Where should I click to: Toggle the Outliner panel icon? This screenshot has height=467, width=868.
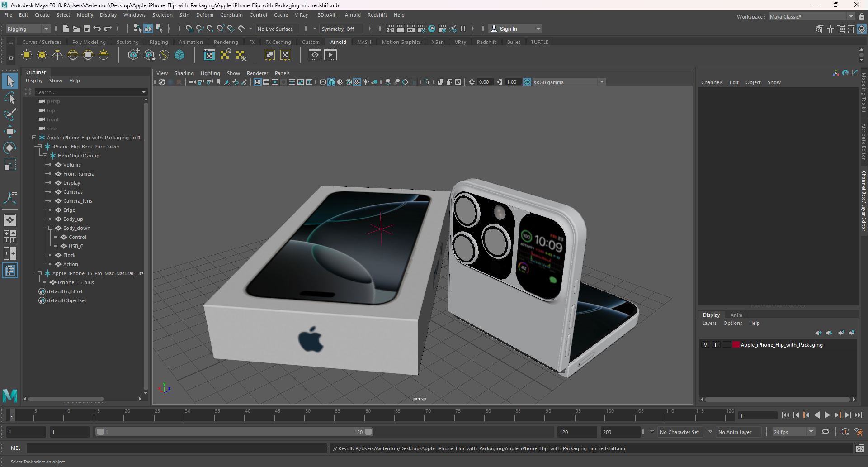tap(10, 271)
